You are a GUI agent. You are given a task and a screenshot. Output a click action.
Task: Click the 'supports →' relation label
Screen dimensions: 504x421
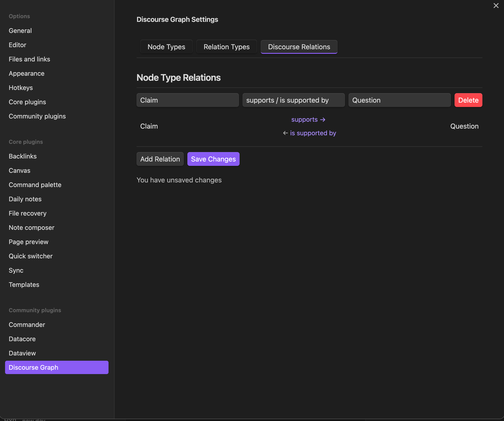pos(308,120)
